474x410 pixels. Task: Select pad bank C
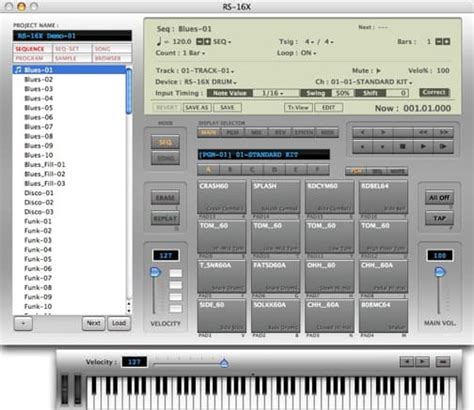point(252,170)
